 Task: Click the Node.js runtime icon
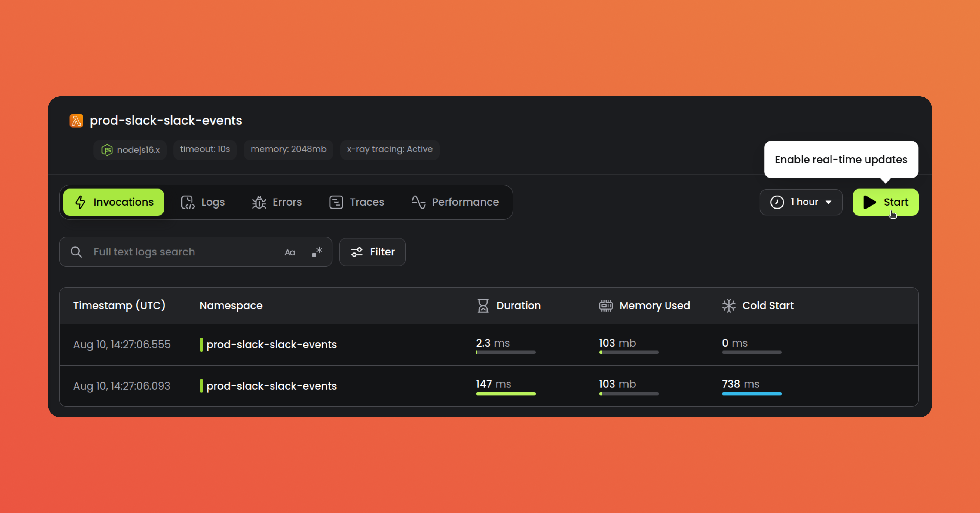(x=107, y=150)
